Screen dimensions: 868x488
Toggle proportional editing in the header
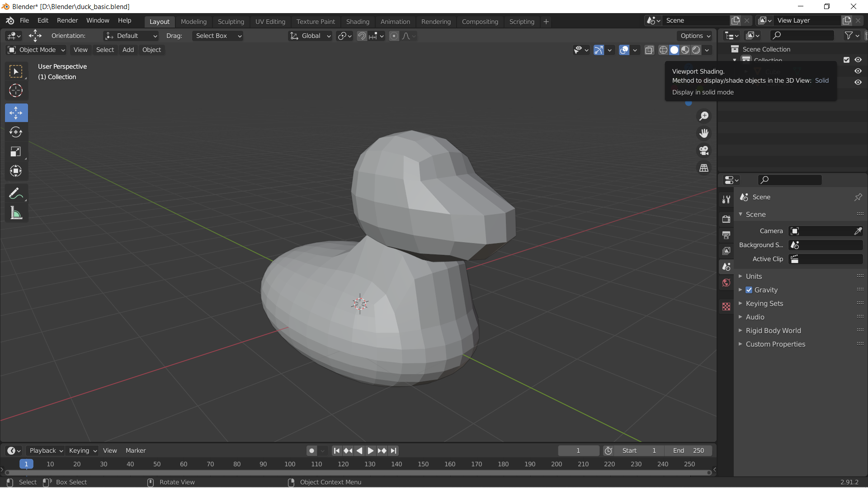(394, 36)
